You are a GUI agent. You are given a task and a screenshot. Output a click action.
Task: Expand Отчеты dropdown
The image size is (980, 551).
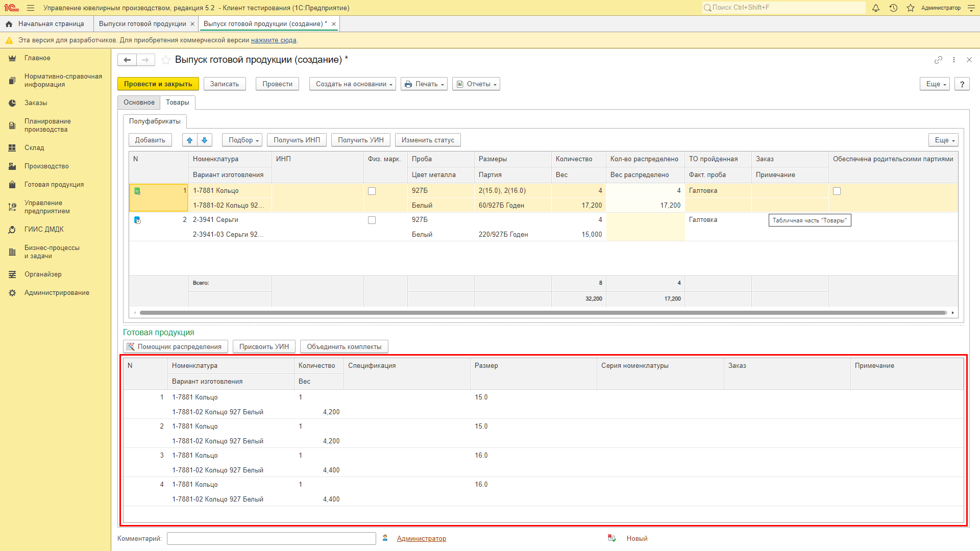tap(476, 84)
